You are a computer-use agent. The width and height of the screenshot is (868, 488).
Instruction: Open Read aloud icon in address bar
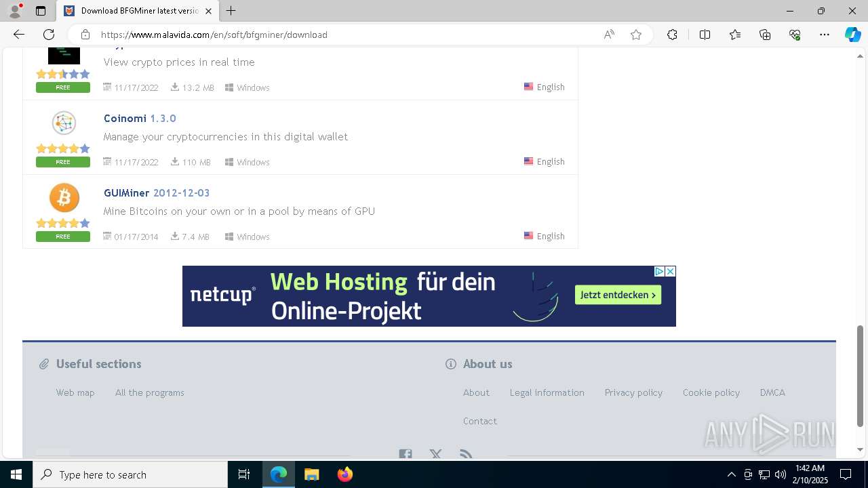point(609,35)
